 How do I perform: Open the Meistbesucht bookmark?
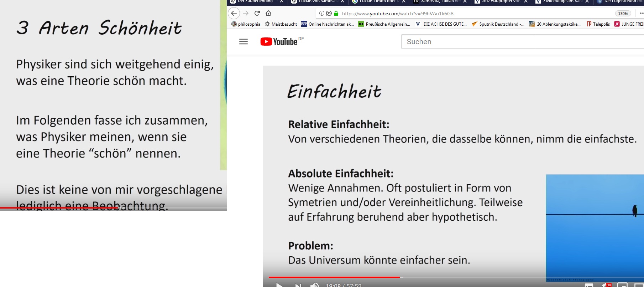click(x=281, y=24)
